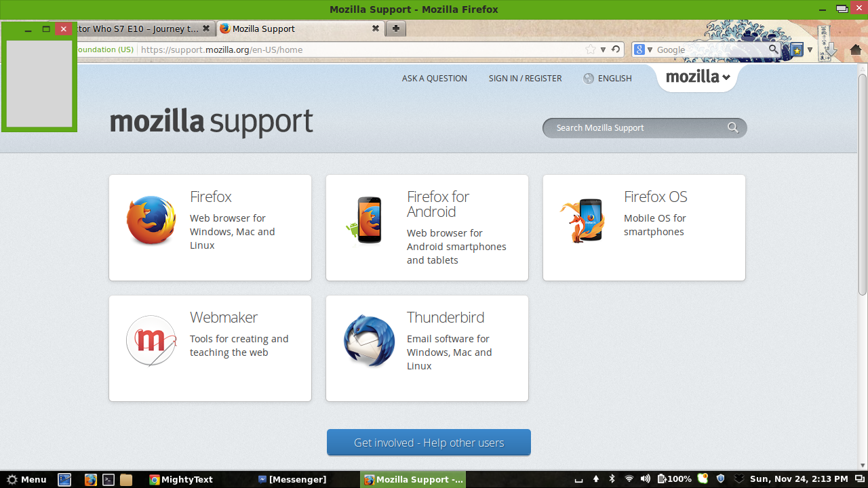
Task: Launch the Terminal from the panel
Action: click(108, 479)
